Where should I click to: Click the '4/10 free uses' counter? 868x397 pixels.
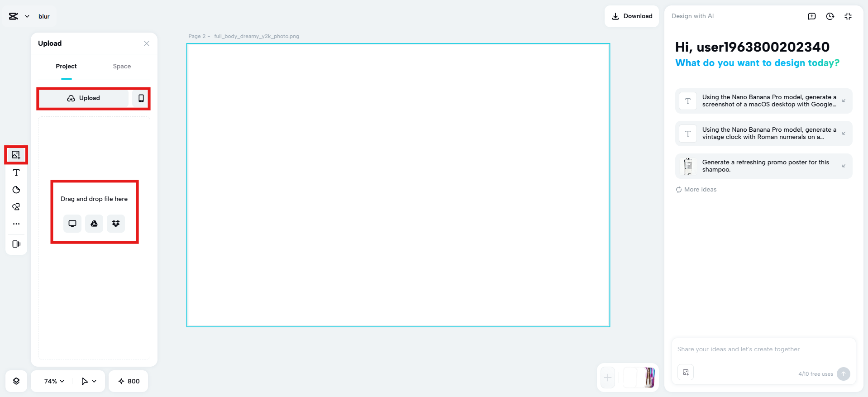(x=816, y=374)
